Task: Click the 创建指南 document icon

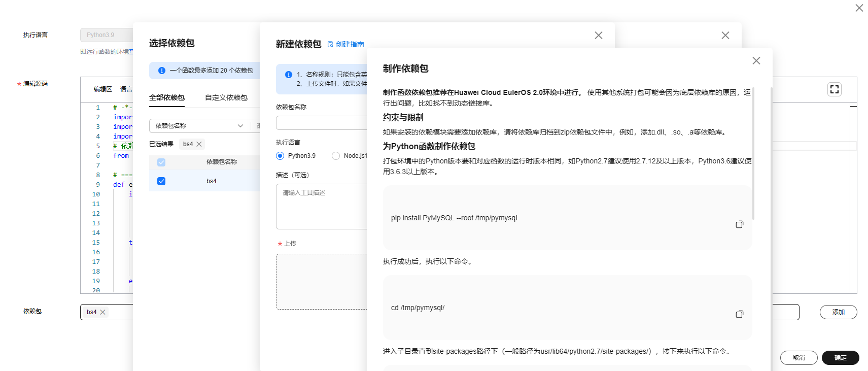Action: coord(330,44)
